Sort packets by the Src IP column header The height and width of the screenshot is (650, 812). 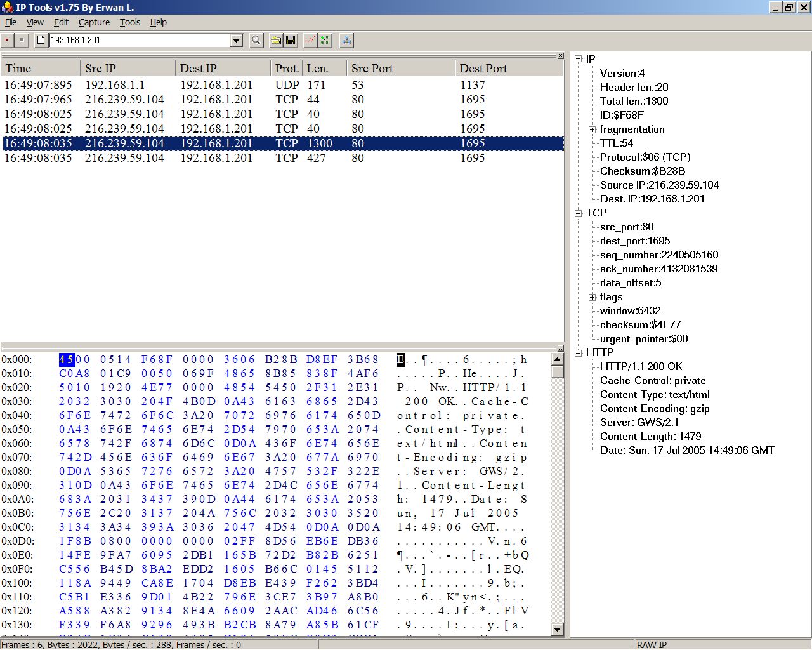(x=127, y=69)
